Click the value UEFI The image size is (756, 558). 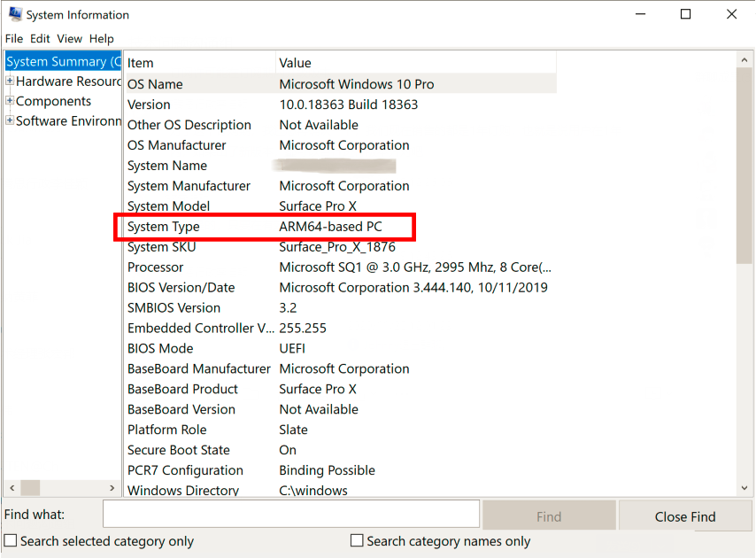[x=292, y=348]
